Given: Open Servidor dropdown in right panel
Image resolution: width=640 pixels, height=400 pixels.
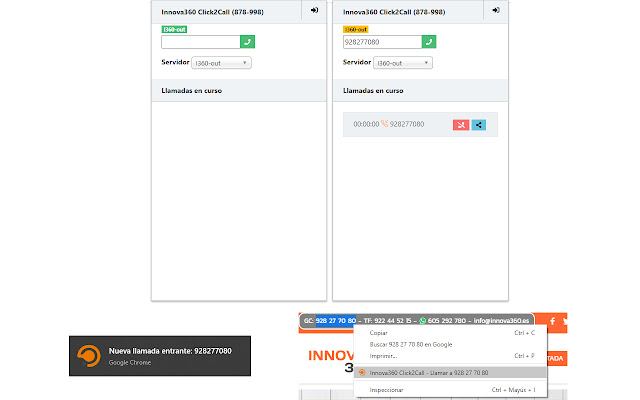Looking at the screenshot, I should click(403, 63).
